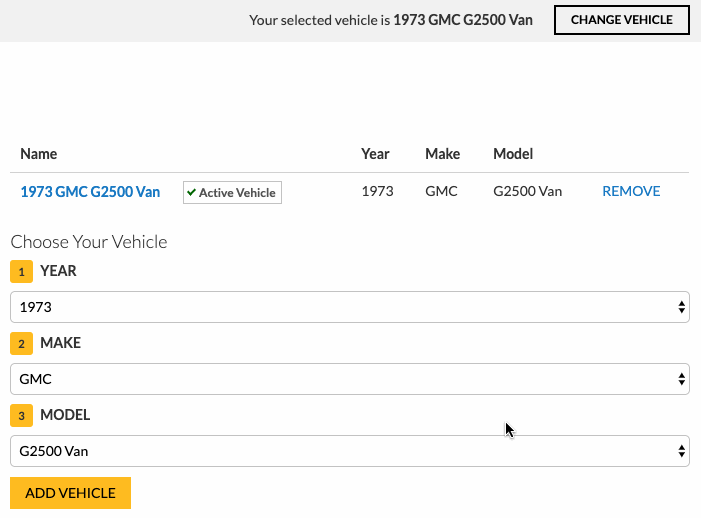This screenshot has height=518, width=701.
Task: Click the Name column header
Action: 39,154
